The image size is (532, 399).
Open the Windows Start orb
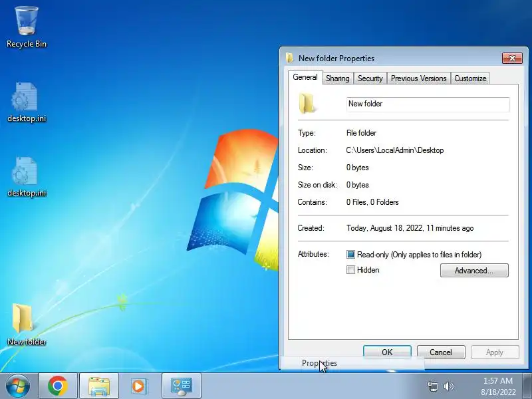click(x=18, y=386)
